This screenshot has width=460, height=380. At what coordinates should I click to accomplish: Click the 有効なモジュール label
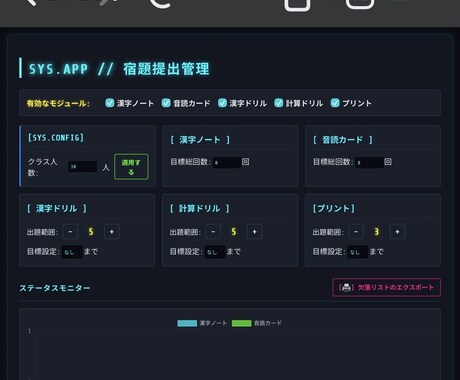tap(58, 103)
